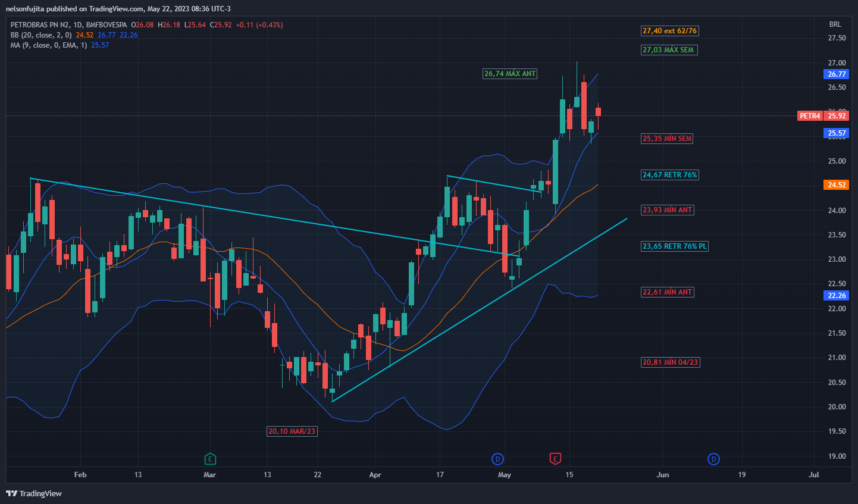Select the 20,81 MÍN 04/23 label
858x504 pixels.
(x=670, y=362)
